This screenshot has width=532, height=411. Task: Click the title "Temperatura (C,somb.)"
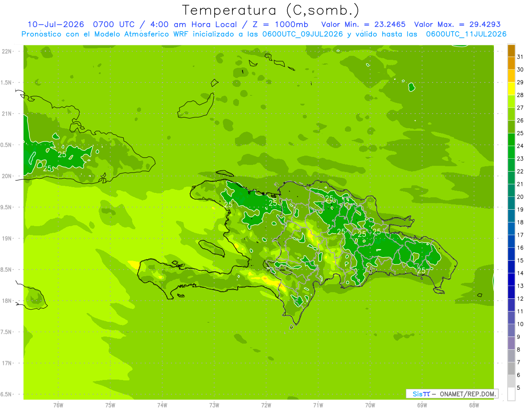270,10
